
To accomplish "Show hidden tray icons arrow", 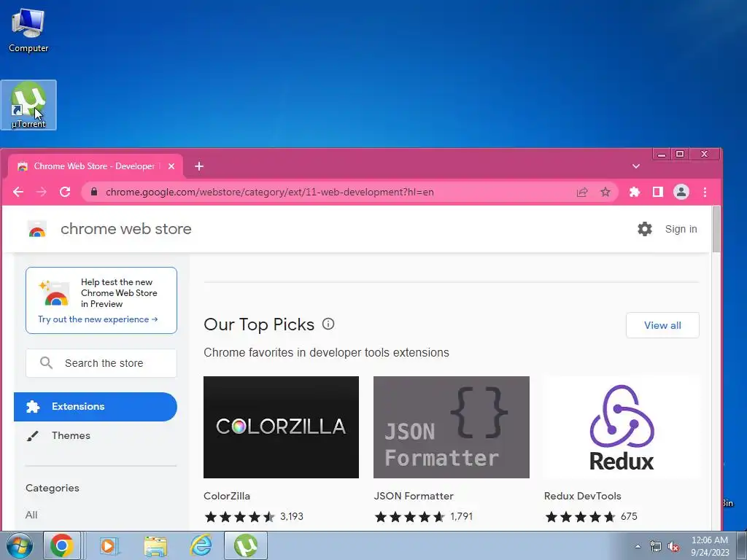I will point(638,547).
